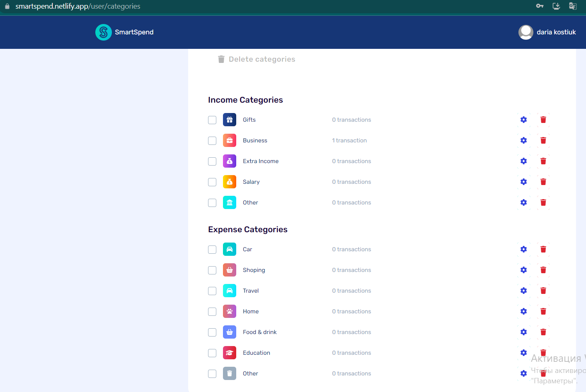The width and height of the screenshot is (586, 392).
Task: Tick the checkbox beside Salary
Action: pos(212,182)
